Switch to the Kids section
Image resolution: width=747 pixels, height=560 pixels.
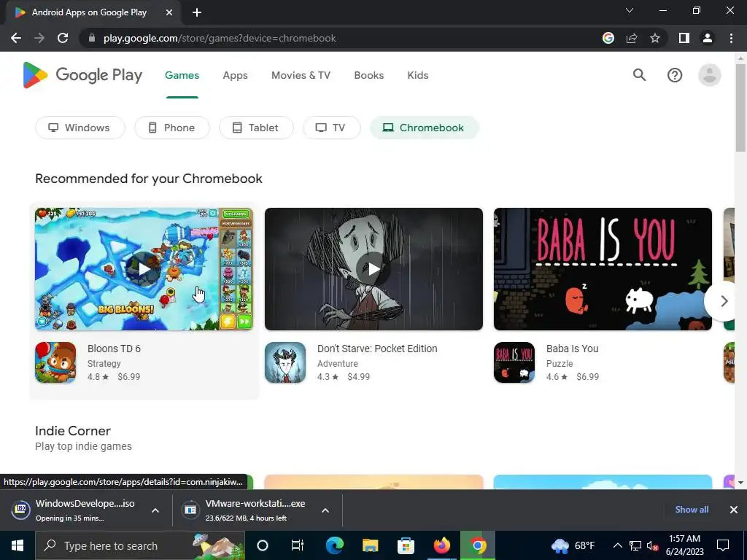[418, 75]
